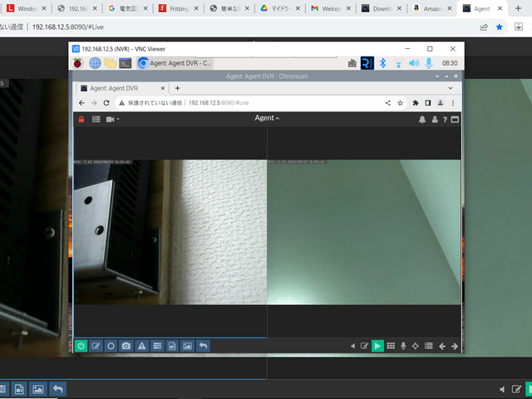Open the Raspberry Pi start menu
The height and width of the screenshot is (399, 532).
click(78, 62)
